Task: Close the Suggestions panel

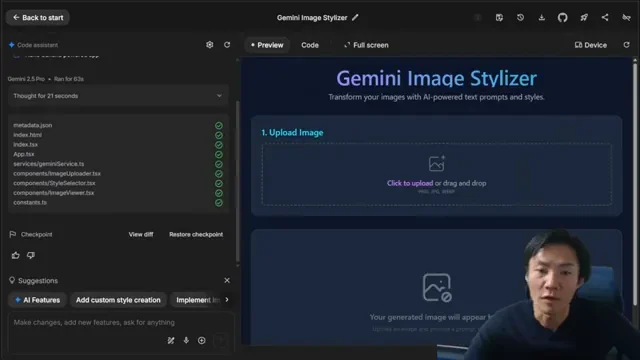Action: click(x=227, y=280)
